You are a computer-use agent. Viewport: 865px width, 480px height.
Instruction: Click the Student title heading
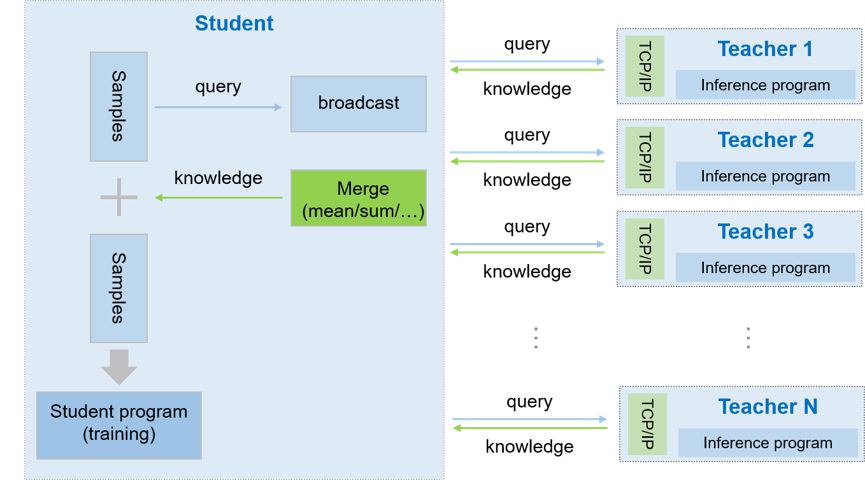coord(234,23)
